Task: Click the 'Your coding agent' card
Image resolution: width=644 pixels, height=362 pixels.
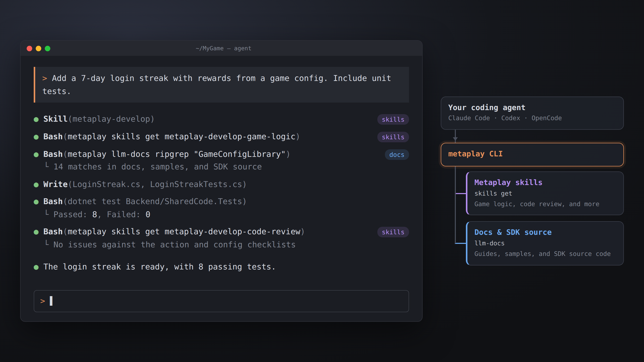Action: point(532,113)
